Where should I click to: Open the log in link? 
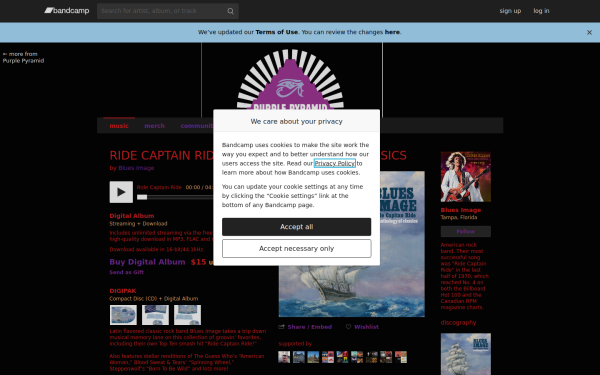pyautogui.click(x=541, y=11)
